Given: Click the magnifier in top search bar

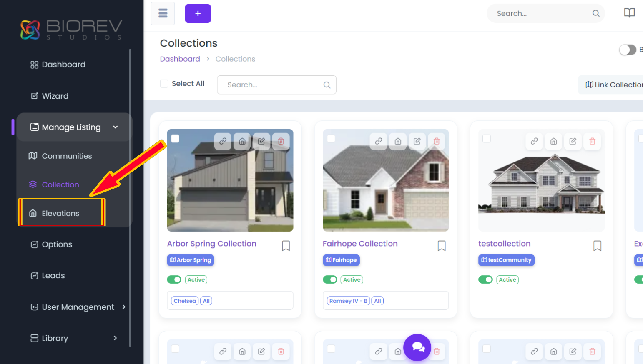Looking at the screenshot, I should 596,13.
